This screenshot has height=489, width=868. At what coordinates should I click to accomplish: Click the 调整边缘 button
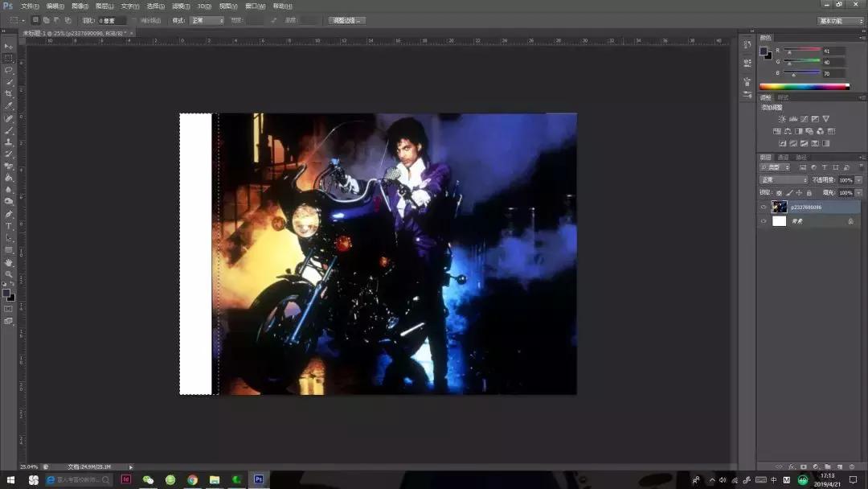[346, 20]
